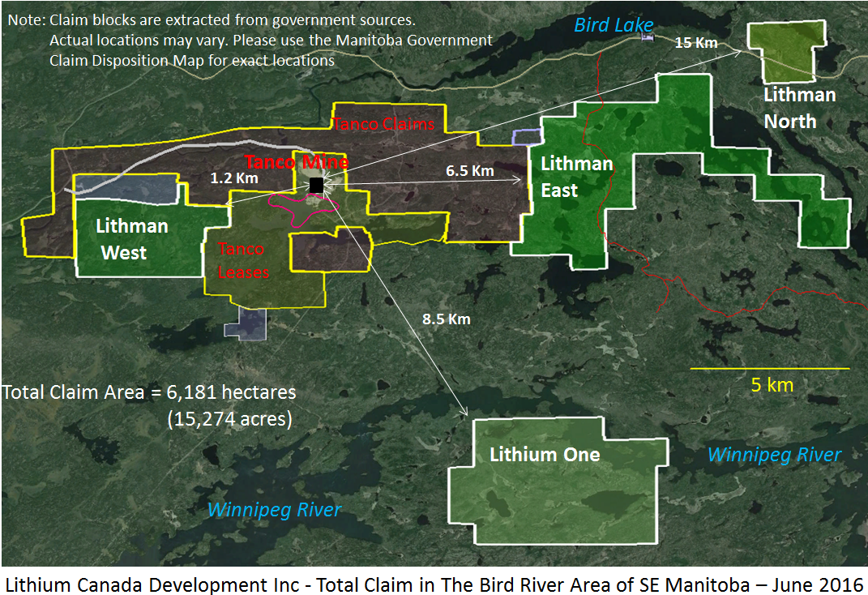This screenshot has width=868, height=595.
Task: Click the 15,274 acres text
Action: tap(229, 418)
